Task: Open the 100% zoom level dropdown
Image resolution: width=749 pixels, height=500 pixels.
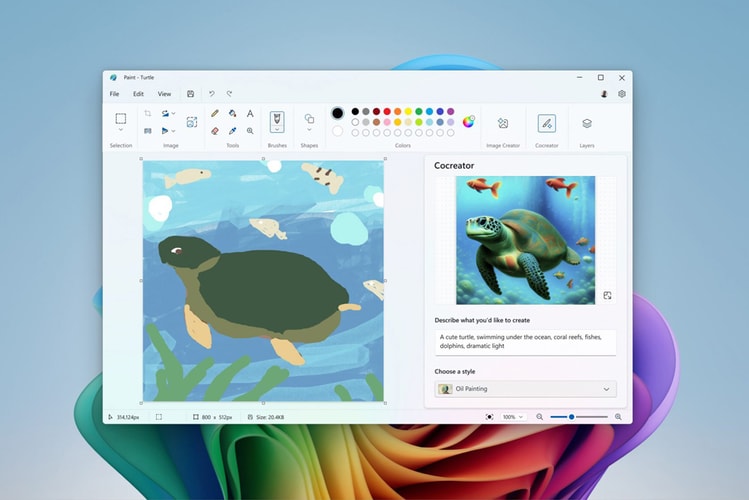Action: [513, 417]
